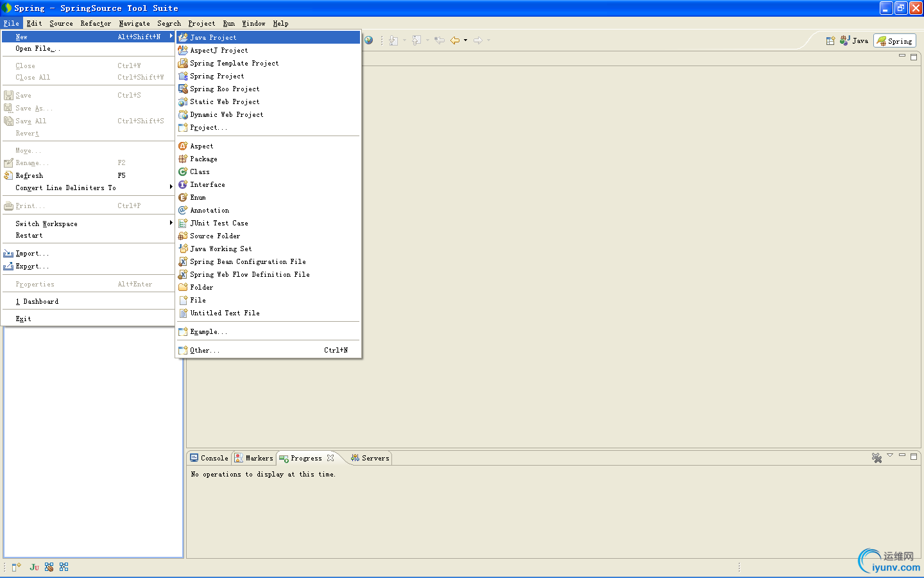Select Class in the New submenu
Image resolution: width=924 pixels, height=578 pixels.
268,171
